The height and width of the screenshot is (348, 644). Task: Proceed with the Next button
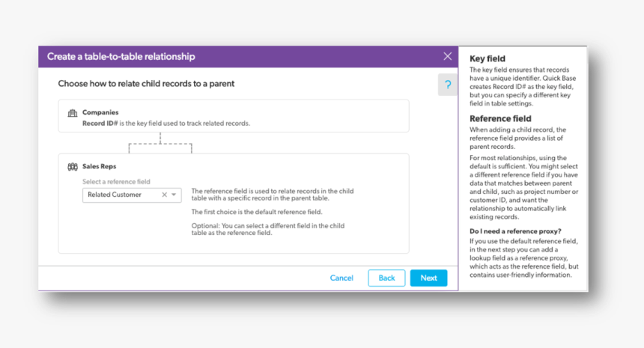(x=428, y=278)
